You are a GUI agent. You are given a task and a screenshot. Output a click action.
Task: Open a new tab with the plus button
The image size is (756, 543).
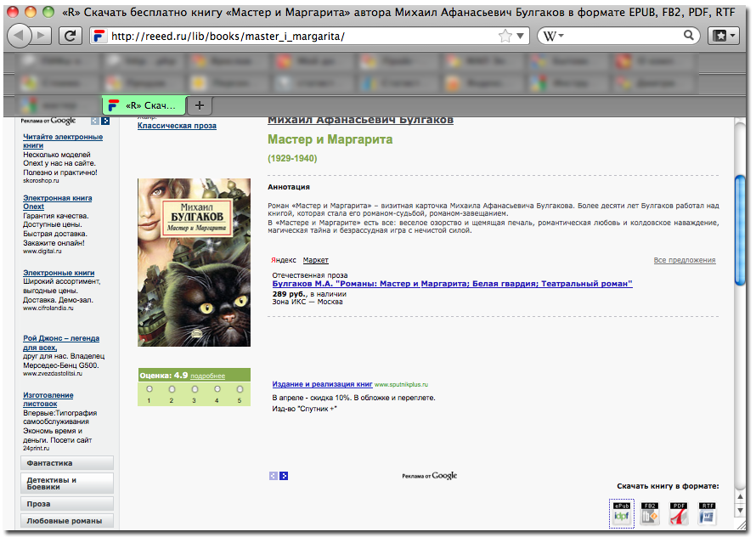pyautogui.click(x=200, y=105)
